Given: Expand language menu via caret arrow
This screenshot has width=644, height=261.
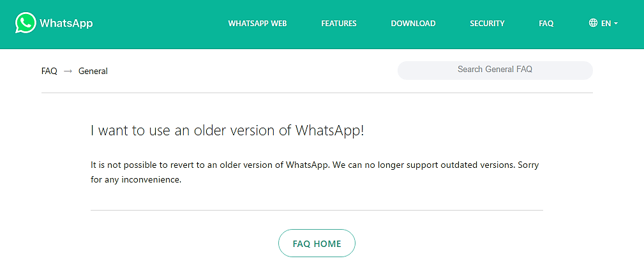Looking at the screenshot, I should [x=616, y=24].
